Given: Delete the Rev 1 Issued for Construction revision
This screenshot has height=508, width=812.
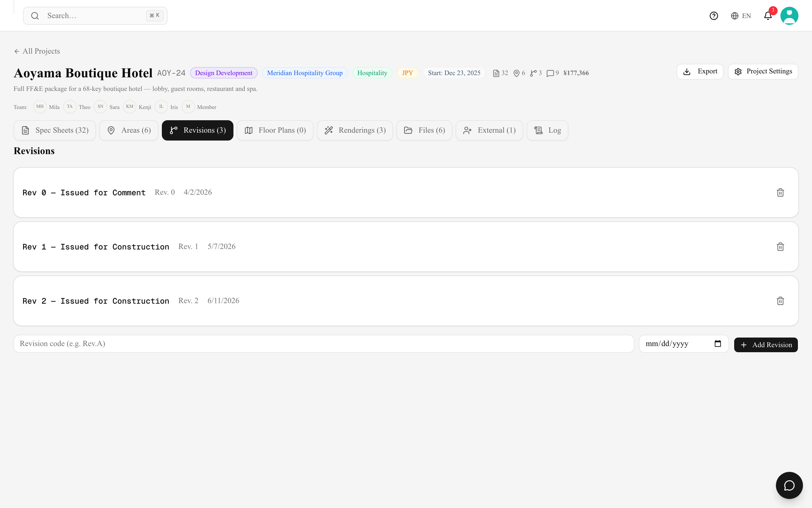Looking at the screenshot, I should (x=780, y=247).
